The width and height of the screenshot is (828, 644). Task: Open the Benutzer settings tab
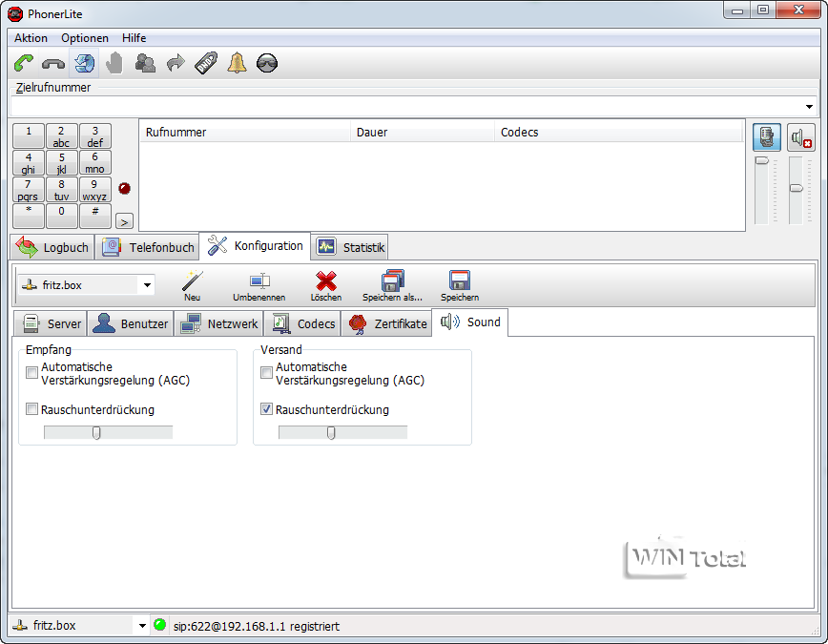pos(131,323)
